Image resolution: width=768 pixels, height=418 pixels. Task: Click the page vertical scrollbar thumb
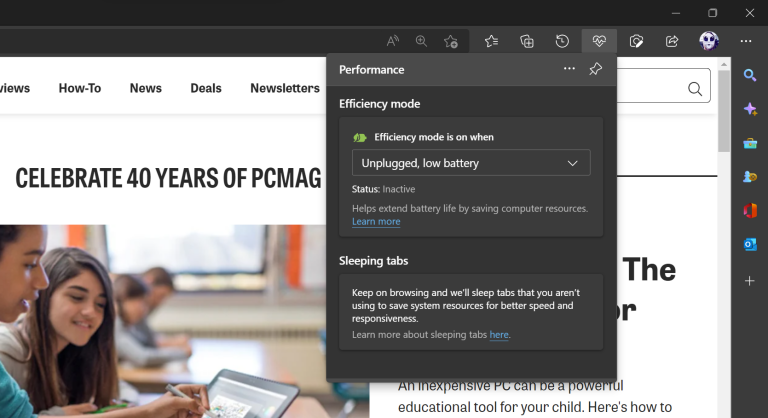pos(724,111)
